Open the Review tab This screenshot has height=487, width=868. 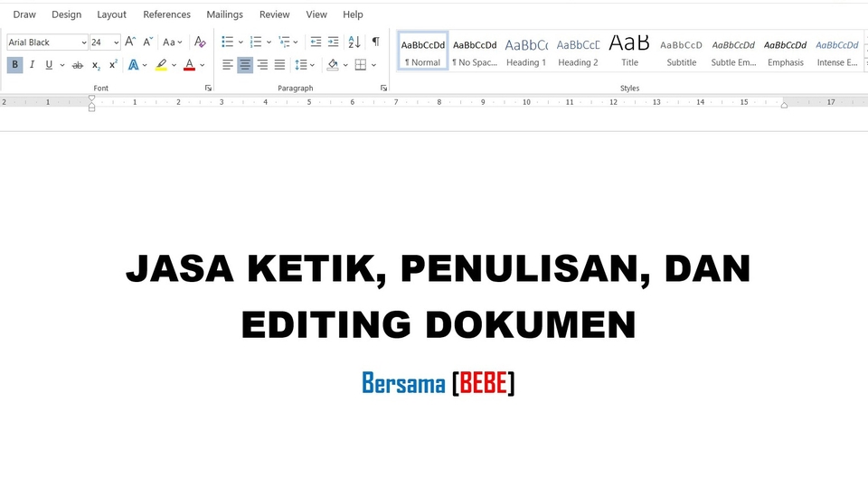pos(275,14)
